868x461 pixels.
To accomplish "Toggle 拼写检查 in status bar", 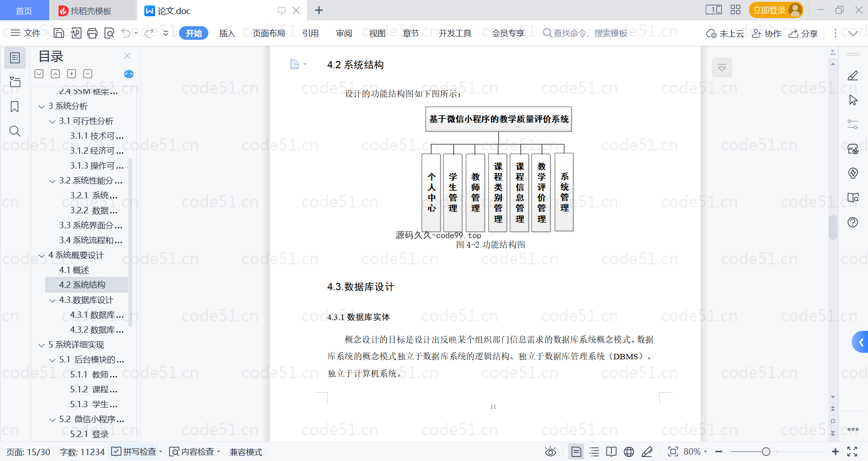I will tap(137, 452).
